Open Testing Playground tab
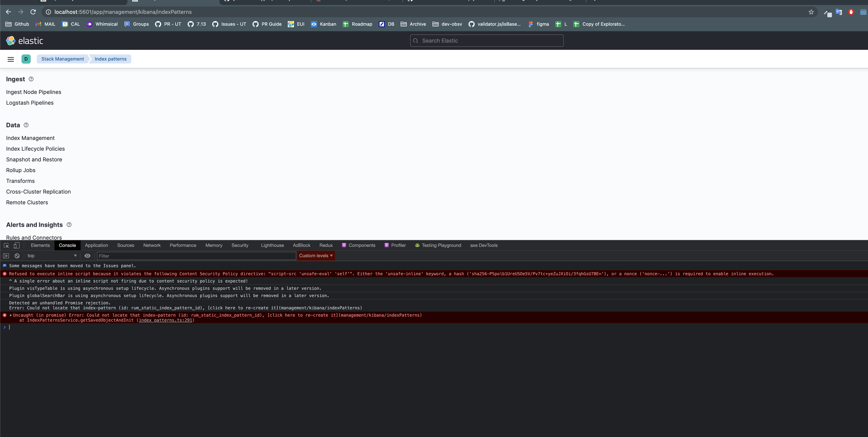Image resolution: width=868 pixels, height=437 pixels. [438, 246]
